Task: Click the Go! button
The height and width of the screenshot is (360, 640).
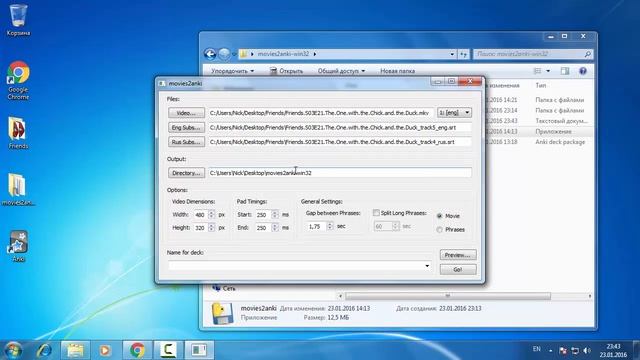Action: [x=458, y=269]
